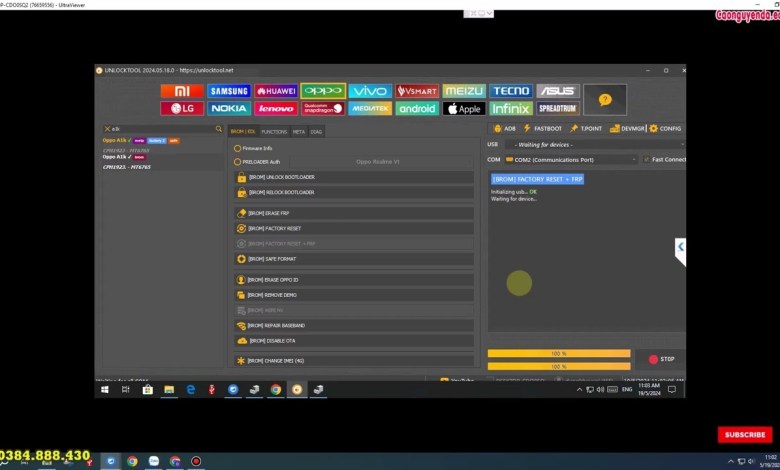Open the ADB tool
The image size is (780, 470).
click(x=504, y=128)
